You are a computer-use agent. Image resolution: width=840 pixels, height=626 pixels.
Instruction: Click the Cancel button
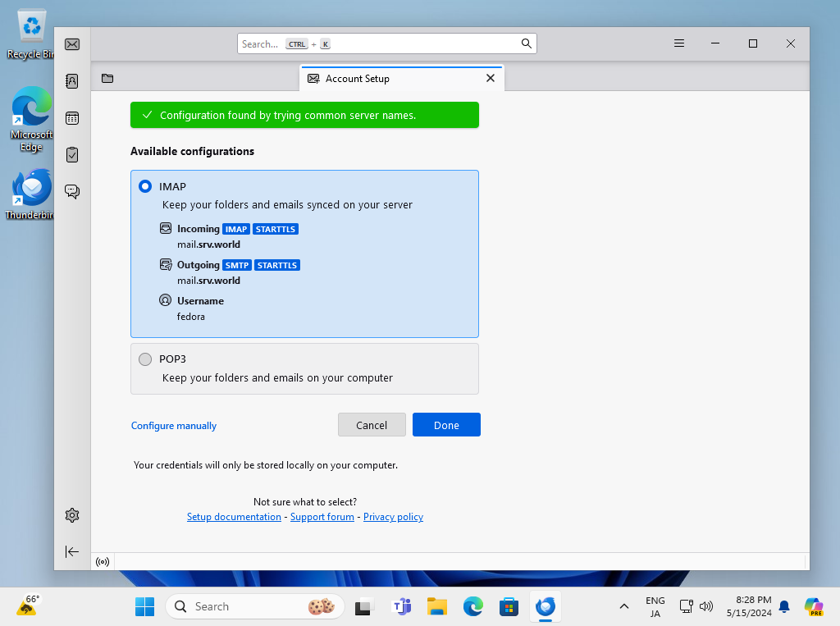(372, 425)
